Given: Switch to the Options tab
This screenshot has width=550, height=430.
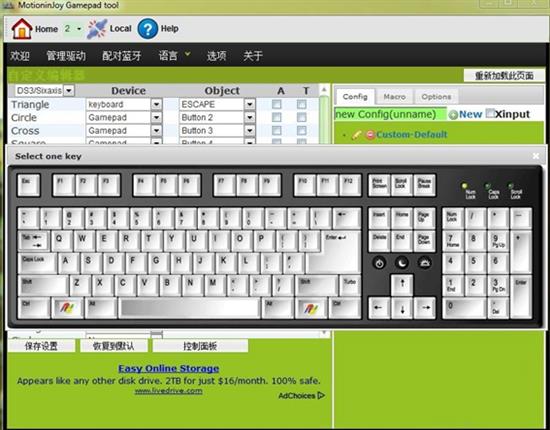Looking at the screenshot, I should click(x=436, y=97).
